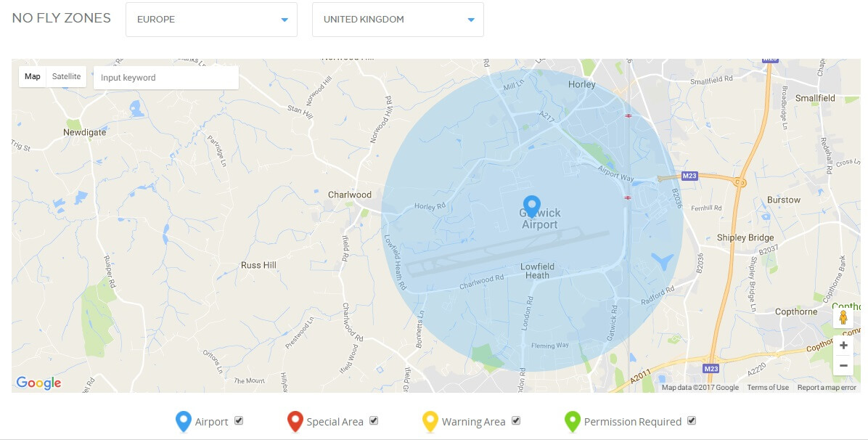Click the Shipley Bridge label

pyautogui.click(x=745, y=237)
